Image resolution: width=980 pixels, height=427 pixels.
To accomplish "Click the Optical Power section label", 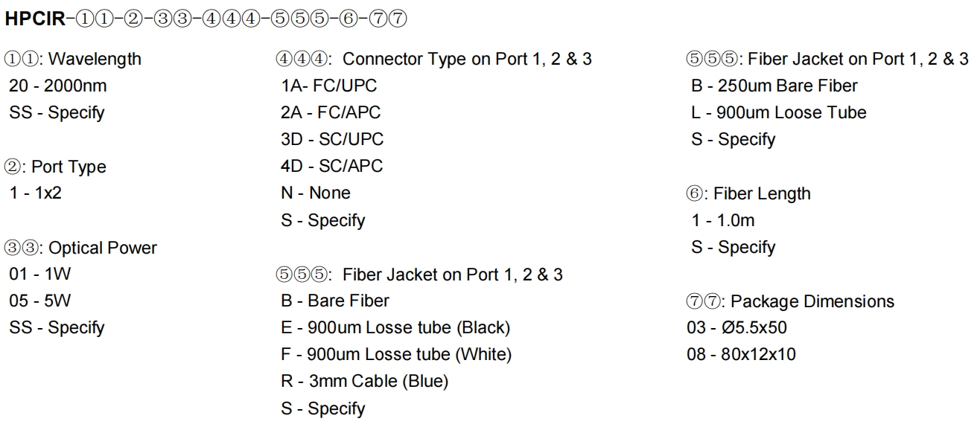I will click(x=81, y=248).
